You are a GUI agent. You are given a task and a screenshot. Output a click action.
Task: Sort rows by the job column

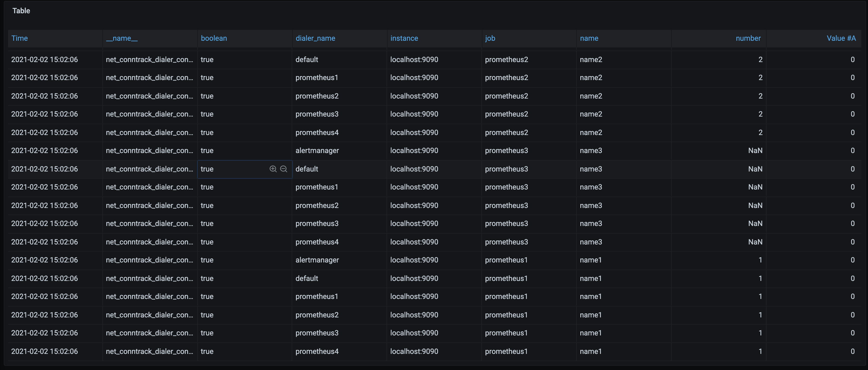[490, 38]
